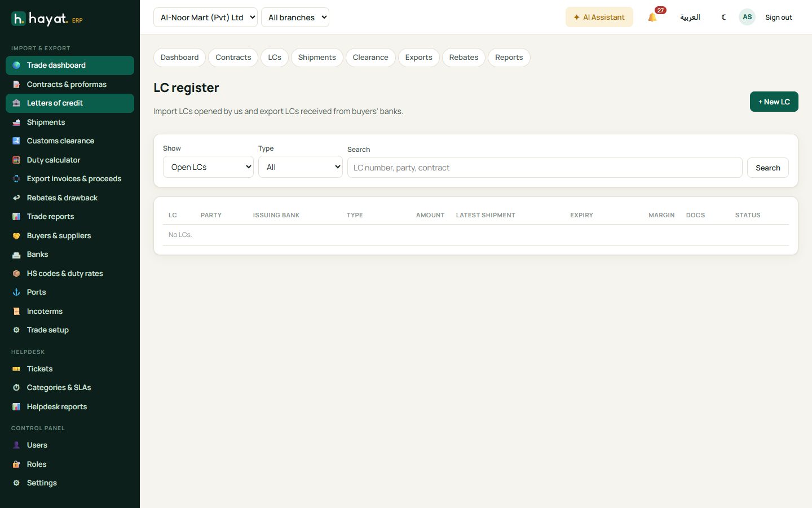The image size is (812, 508).
Task: Click the Buyers & suppliers handshake icon
Action: (16, 236)
